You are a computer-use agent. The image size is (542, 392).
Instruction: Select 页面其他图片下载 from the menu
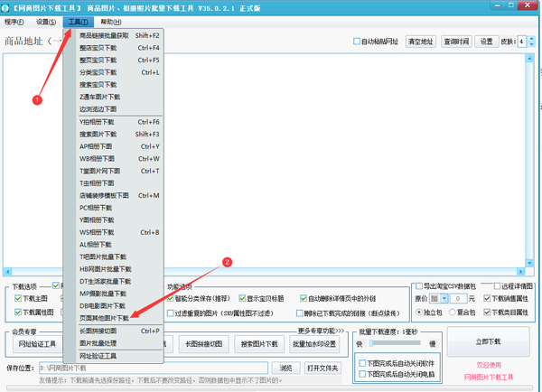tap(105, 318)
